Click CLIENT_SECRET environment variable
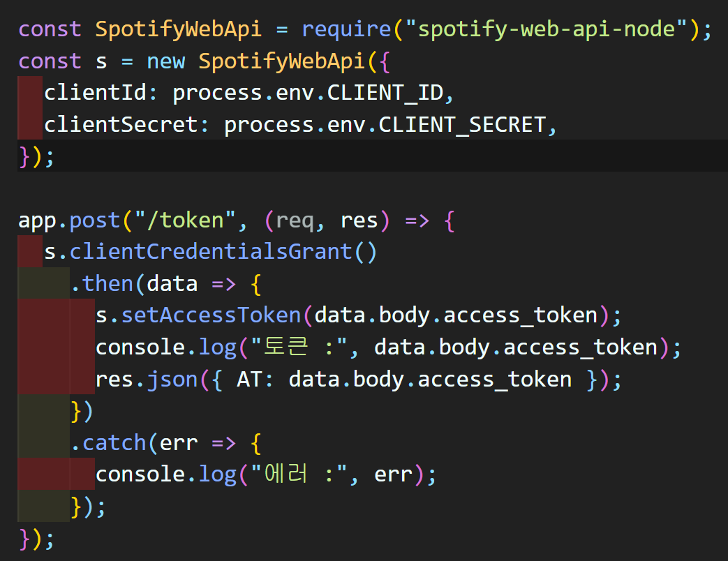Screen dimensions: 728x561 463,126
